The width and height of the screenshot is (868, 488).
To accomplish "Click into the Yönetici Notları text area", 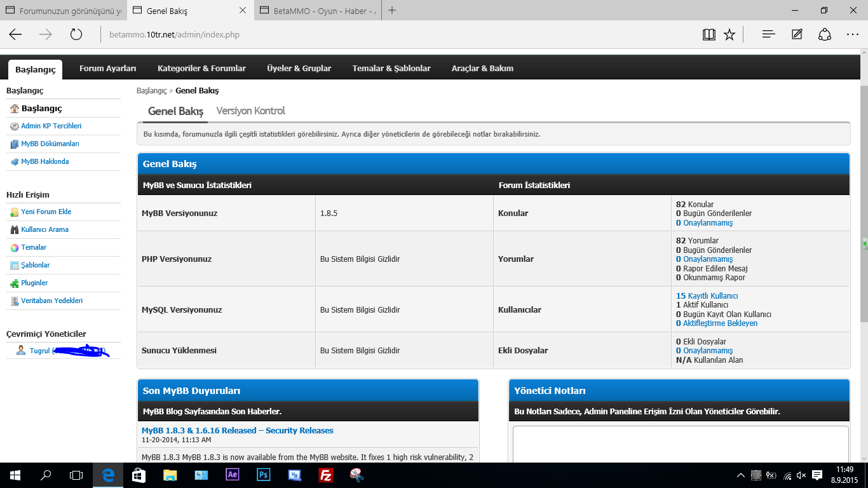I will click(x=681, y=444).
